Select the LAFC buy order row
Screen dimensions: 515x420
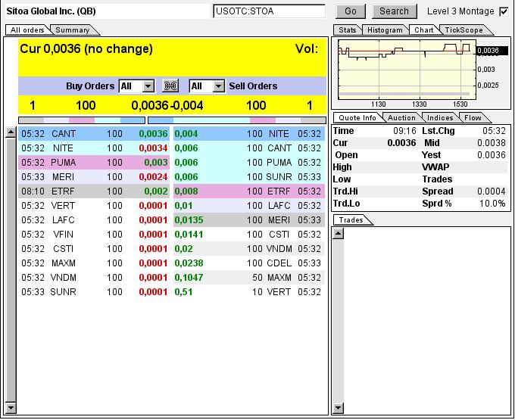click(94, 220)
